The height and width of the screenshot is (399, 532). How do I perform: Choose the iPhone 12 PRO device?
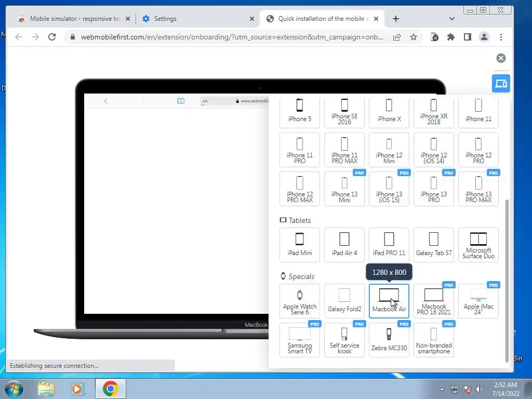478,150
